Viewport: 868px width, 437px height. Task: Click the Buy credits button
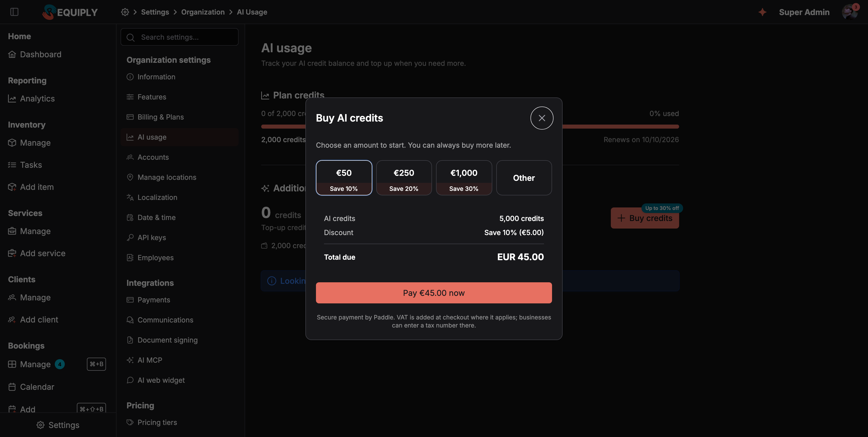pyautogui.click(x=645, y=218)
